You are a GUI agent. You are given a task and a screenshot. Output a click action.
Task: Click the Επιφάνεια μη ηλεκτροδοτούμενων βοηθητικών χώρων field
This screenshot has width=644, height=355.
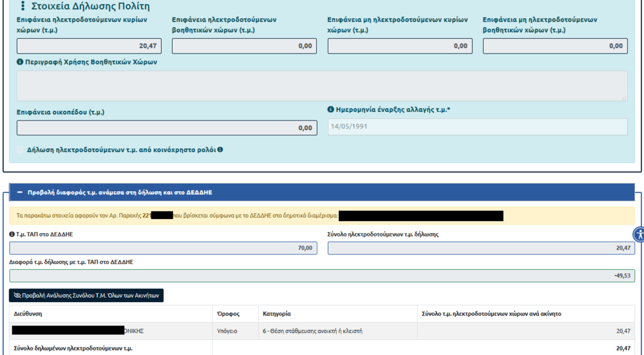tap(555, 46)
